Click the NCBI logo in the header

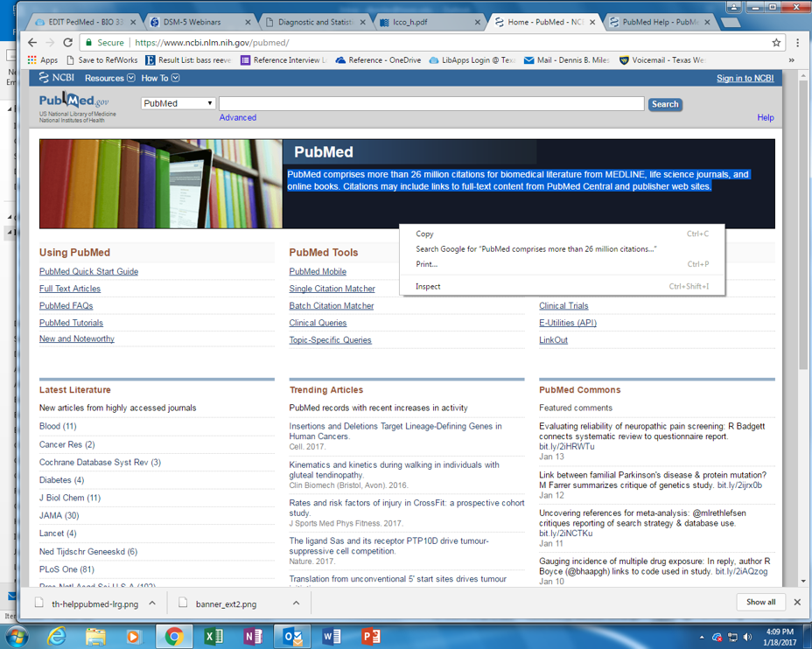(x=57, y=78)
